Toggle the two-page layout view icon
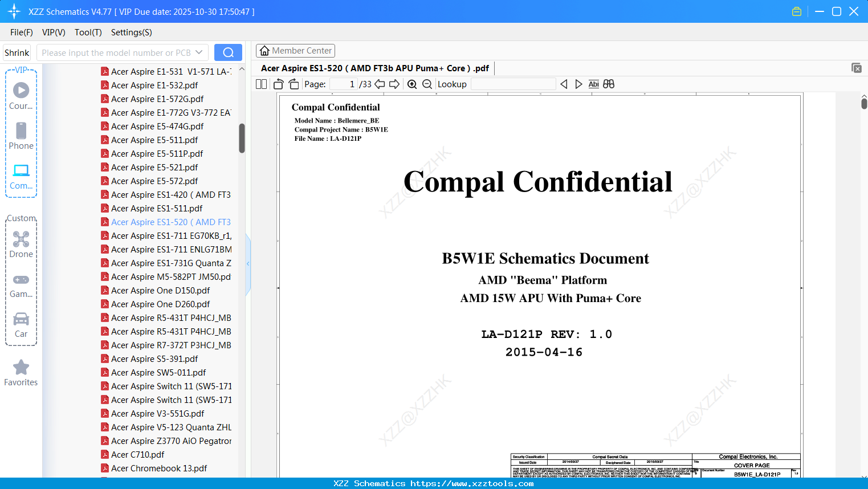Image resolution: width=868 pixels, height=489 pixels. click(x=262, y=84)
